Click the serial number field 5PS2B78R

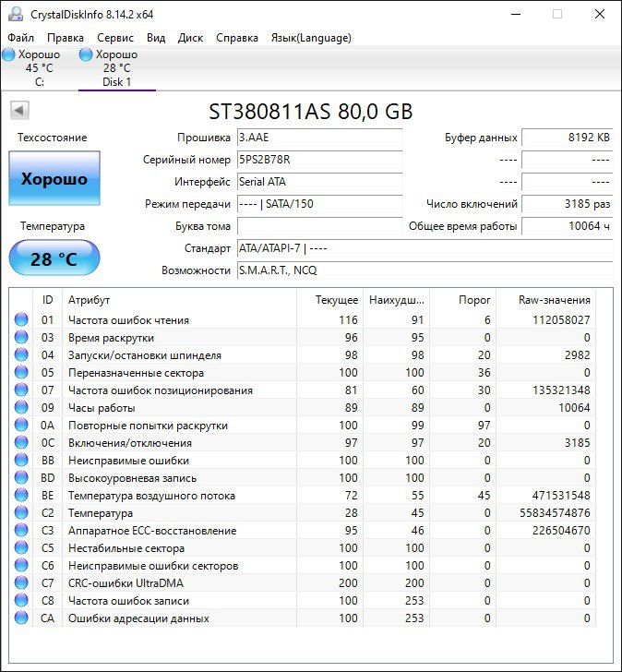(319, 160)
